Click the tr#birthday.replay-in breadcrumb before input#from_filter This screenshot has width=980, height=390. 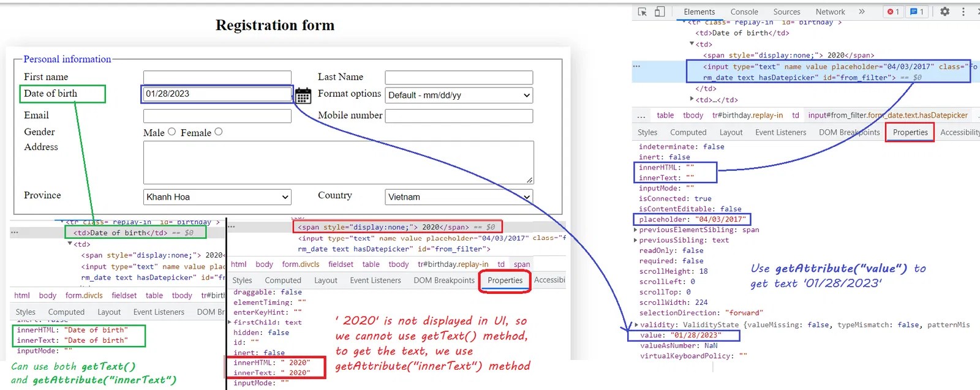pos(747,115)
